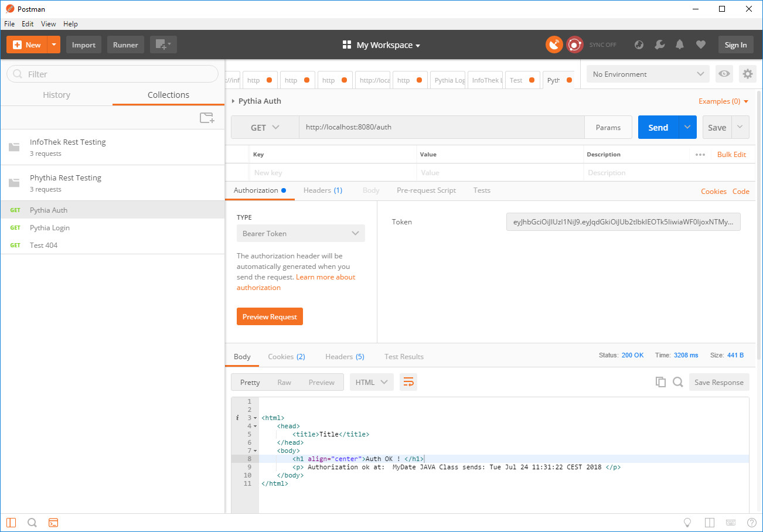Screen dimensions: 763x532
Task: Open the Bulk Edit link
Action: click(x=731, y=155)
